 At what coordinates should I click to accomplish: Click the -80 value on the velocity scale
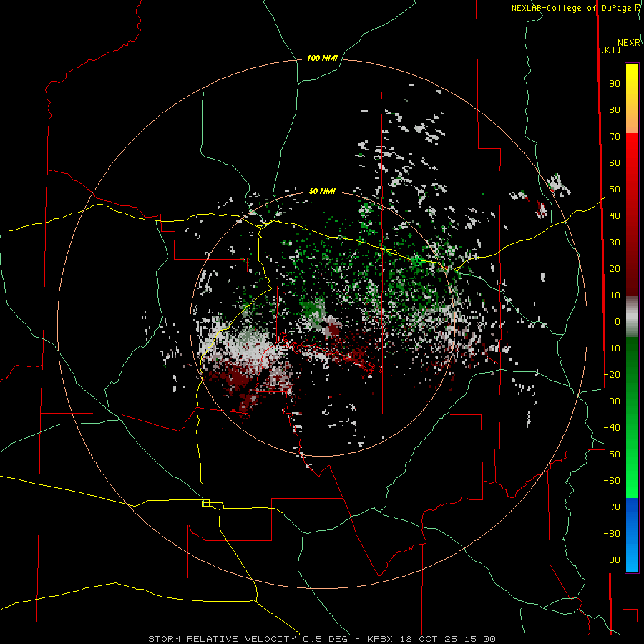pos(612,534)
